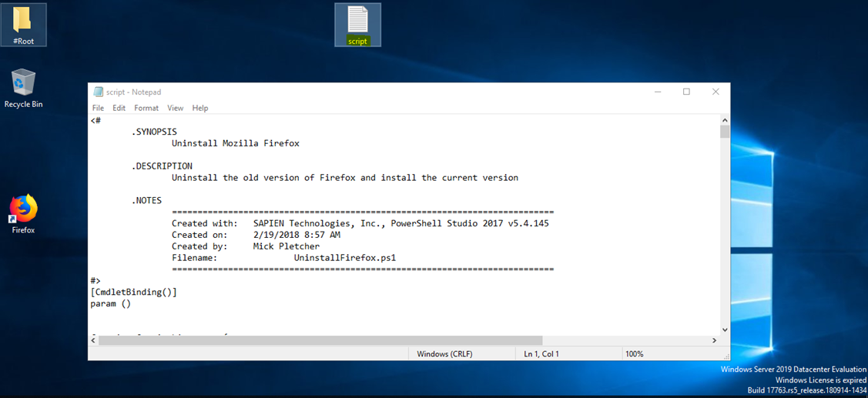This screenshot has width=868, height=398.
Task: Click the .SYNOPSIS line in the script
Action: coord(155,132)
